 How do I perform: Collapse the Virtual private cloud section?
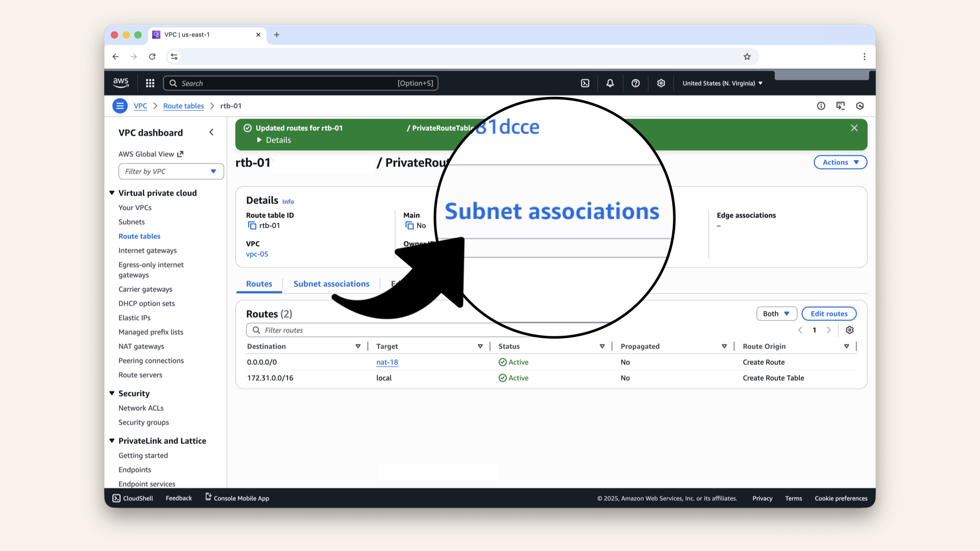112,193
